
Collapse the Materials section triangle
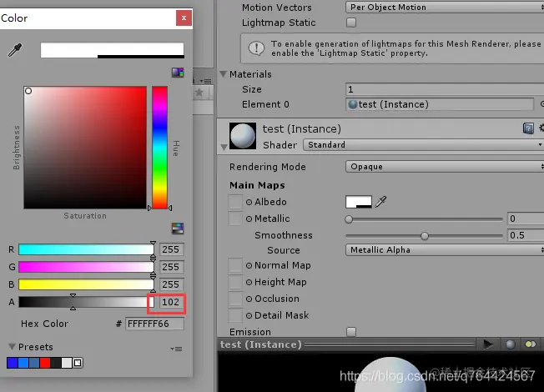click(x=224, y=74)
